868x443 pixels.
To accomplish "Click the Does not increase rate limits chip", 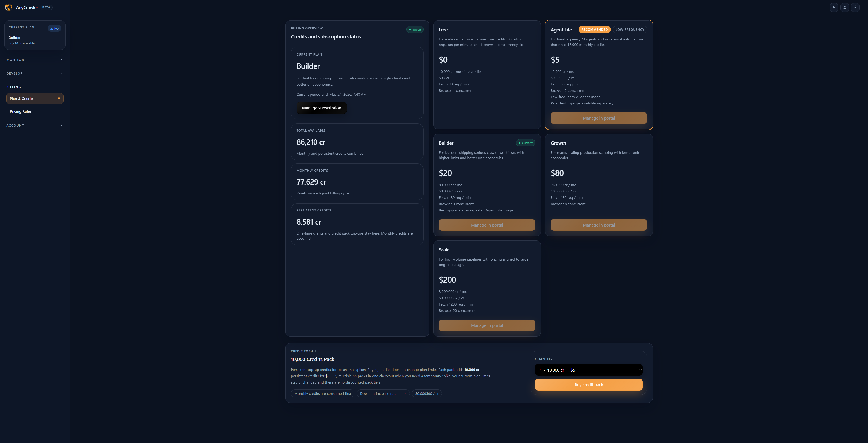I will (x=383, y=393).
